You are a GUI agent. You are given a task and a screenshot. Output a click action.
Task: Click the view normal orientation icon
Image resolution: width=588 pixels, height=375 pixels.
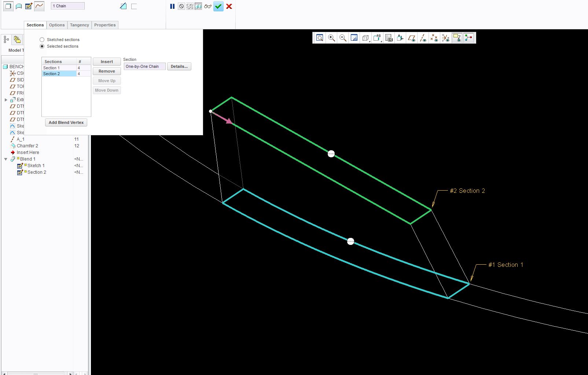(400, 38)
